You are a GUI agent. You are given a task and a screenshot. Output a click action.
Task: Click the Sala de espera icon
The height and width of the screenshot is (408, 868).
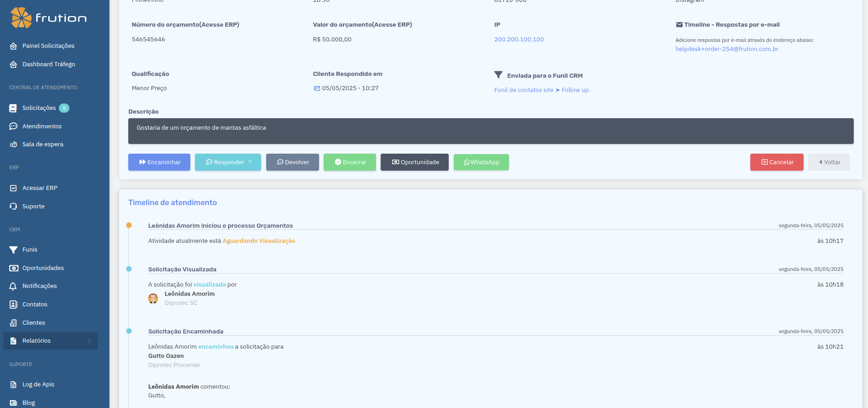click(x=13, y=144)
